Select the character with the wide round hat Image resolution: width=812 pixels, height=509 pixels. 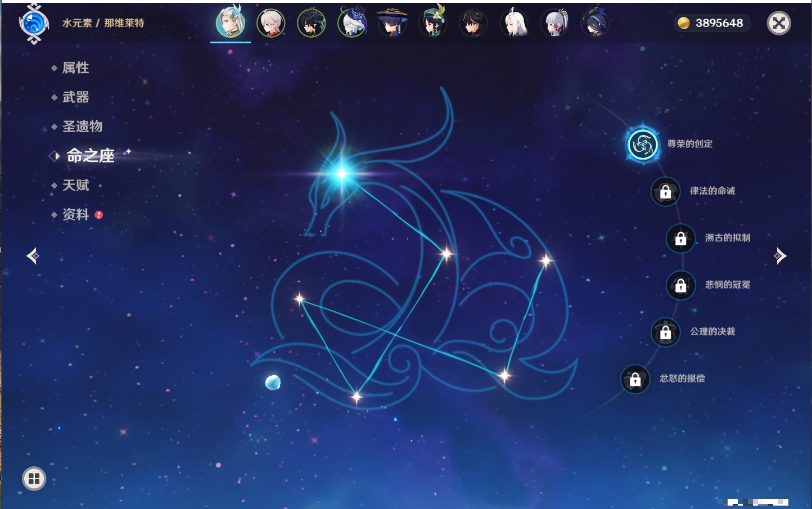coord(392,23)
